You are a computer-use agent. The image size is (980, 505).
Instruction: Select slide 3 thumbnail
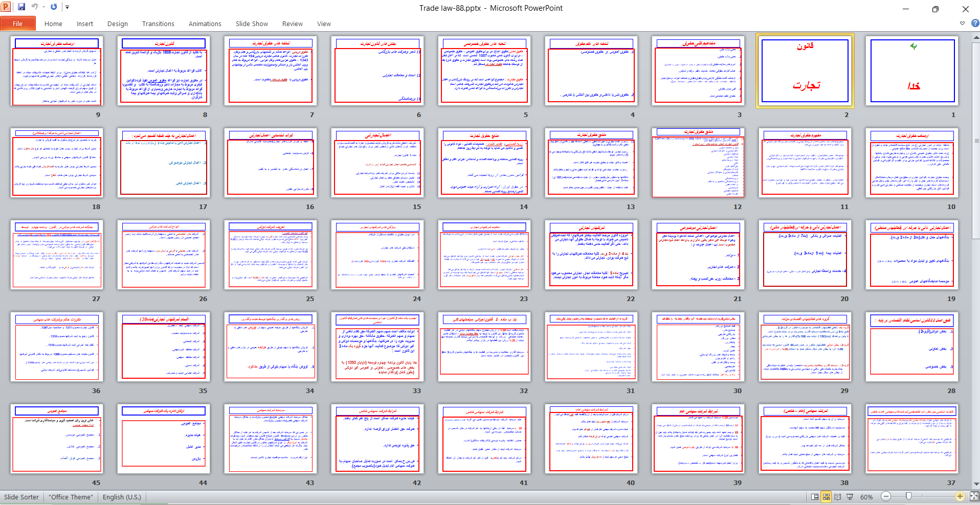pyautogui.click(x=698, y=71)
